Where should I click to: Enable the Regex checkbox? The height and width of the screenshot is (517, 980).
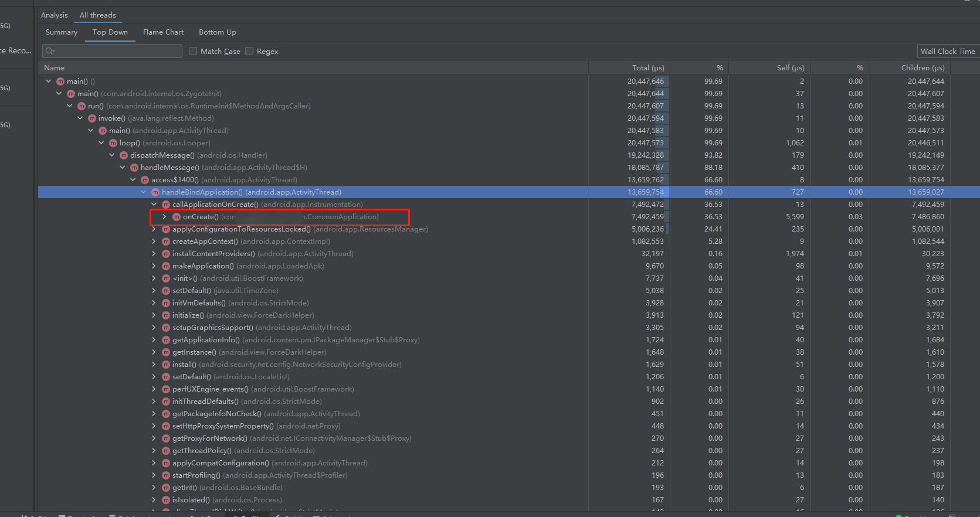249,51
